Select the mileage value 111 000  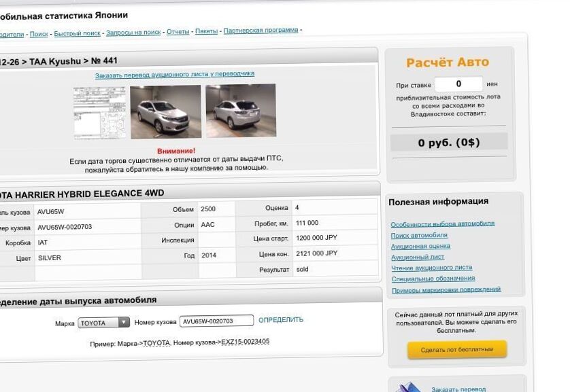click(307, 223)
